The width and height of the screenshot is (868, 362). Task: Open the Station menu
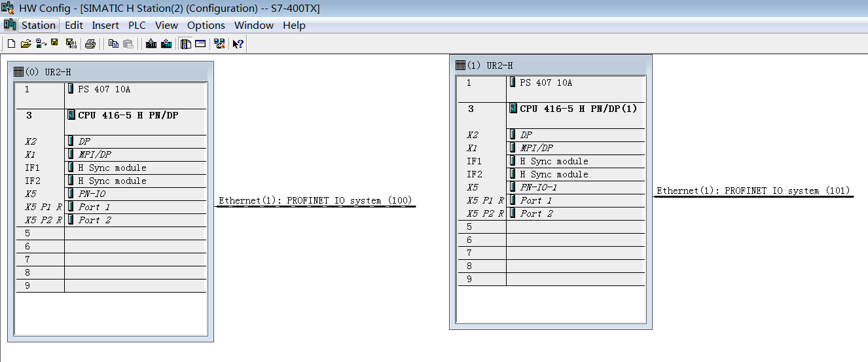click(39, 26)
